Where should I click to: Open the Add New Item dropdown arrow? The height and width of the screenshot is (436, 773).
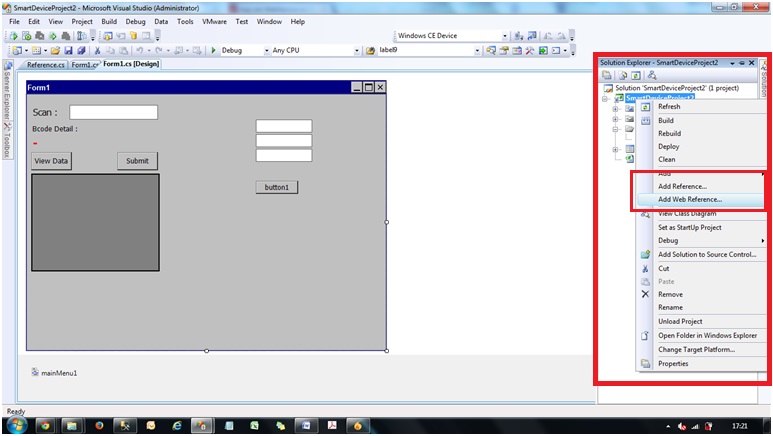click(x=45, y=51)
